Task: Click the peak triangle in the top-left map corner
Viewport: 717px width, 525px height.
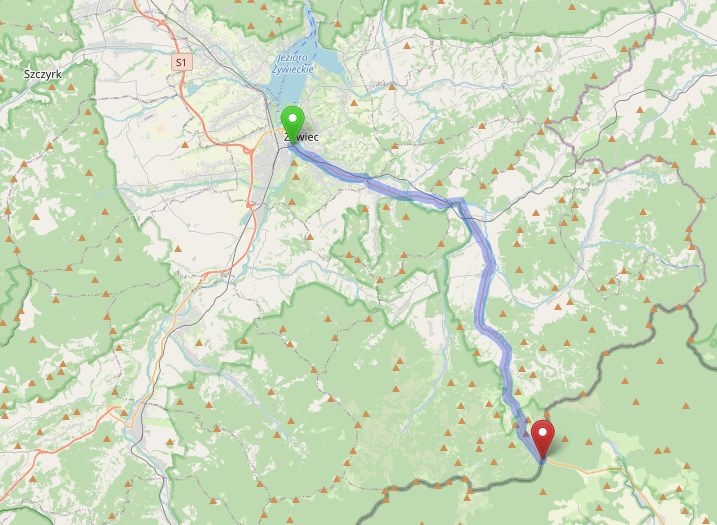Action: click(x=29, y=27)
